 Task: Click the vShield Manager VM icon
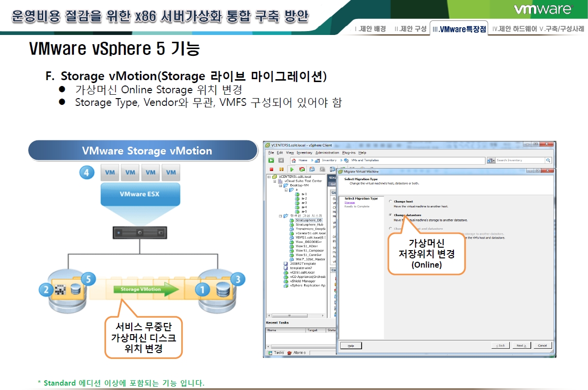(x=286, y=281)
